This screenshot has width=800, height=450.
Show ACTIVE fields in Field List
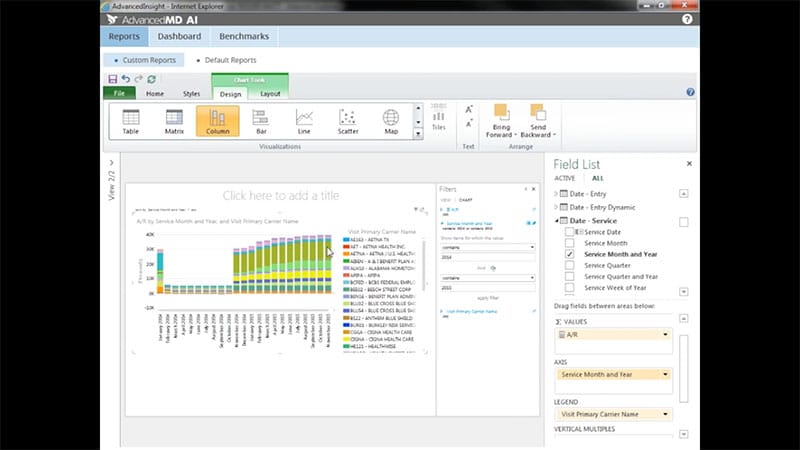[564, 179]
